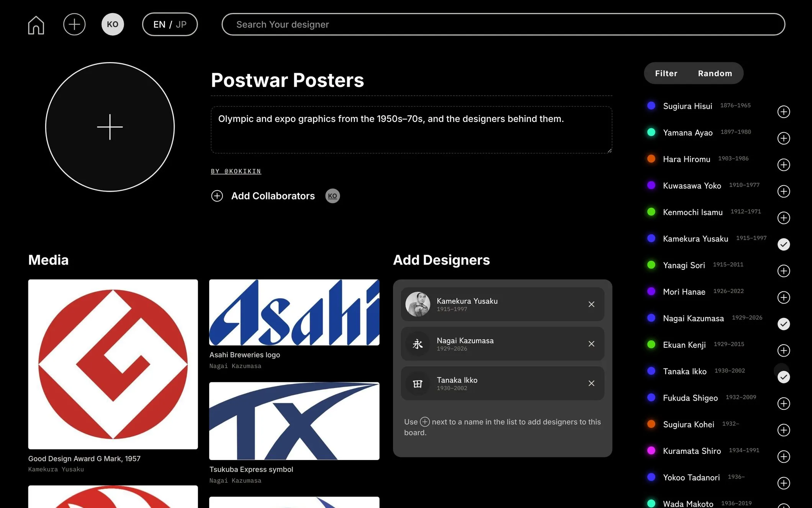This screenshot has height=508, width=812.
Task: Add Yanagi Sori to the board
Action: coord(784,271)
